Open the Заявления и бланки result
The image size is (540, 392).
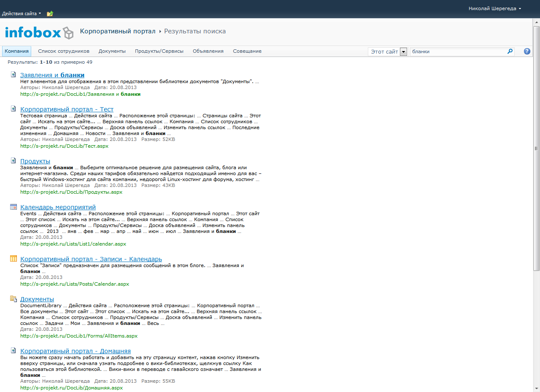[52, 75]
